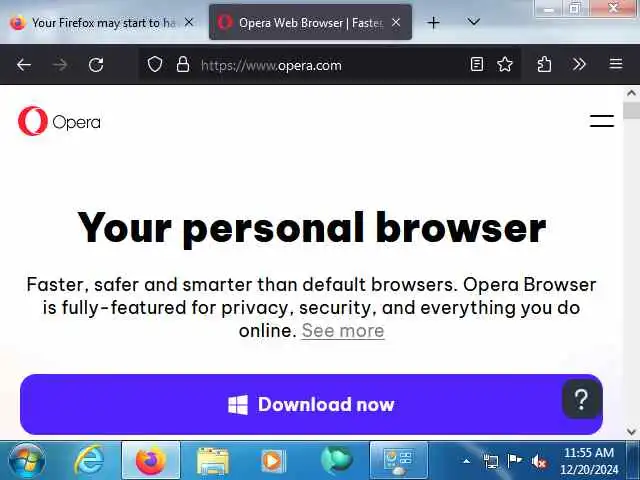
Task: Open Opera site navigation hamburger menu
Action: (602, 121)
